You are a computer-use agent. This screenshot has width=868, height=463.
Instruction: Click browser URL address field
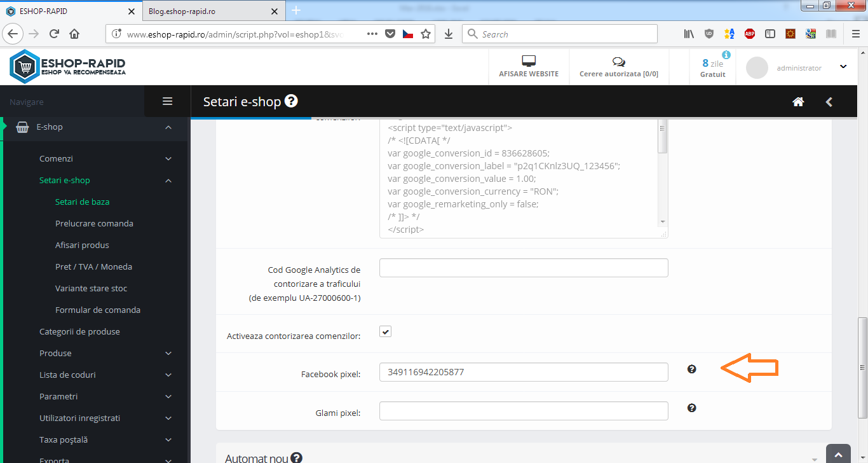point(236,34)
